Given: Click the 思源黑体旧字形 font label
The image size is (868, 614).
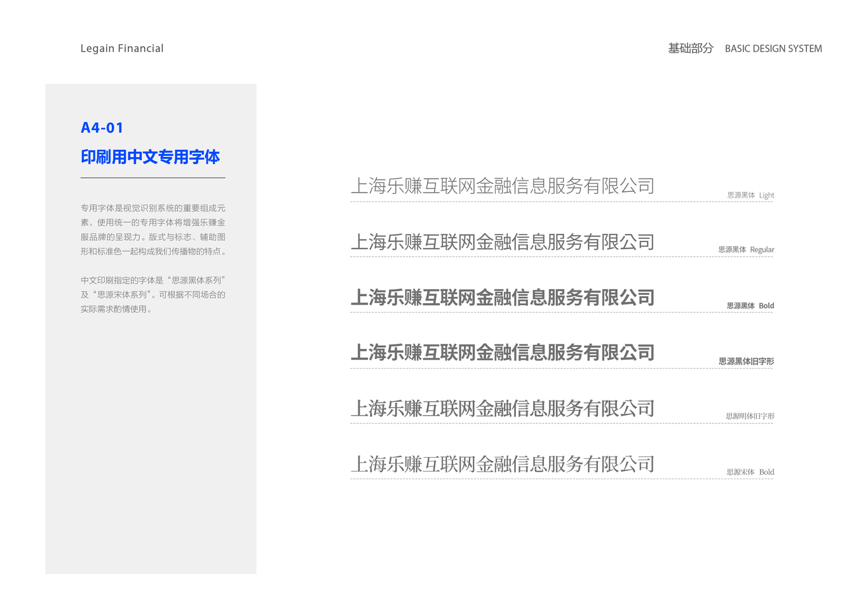Looking at the screenshot, I should point(746,361).
